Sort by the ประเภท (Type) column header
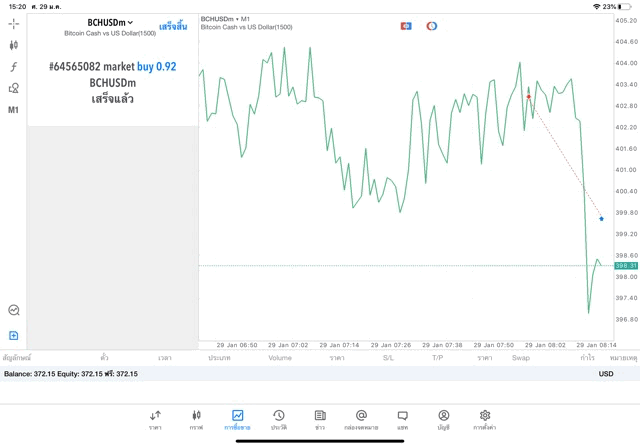The width and height of the screenshot is (640, 447). (x=219, y=358)
